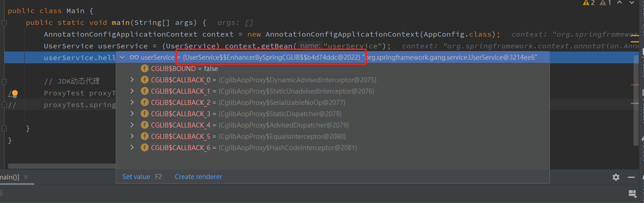The width and height of the screenshot is (644, 203).
Task: Click the Create renderer link
Action: (198, 177)
